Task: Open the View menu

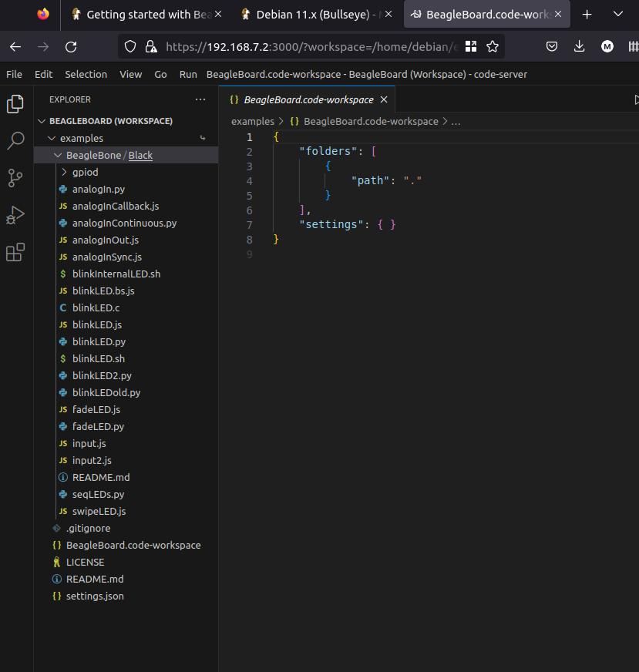Action: [131, 75]
